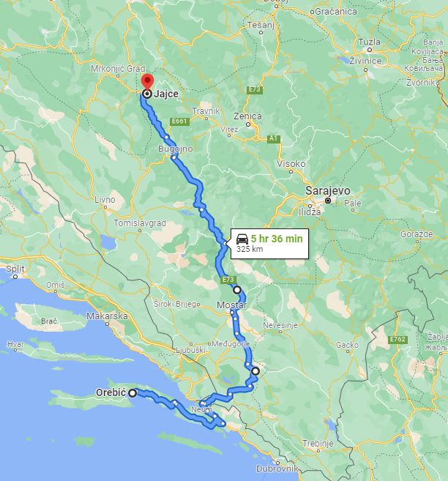
Task: Click the red Jajce destination pin
Action: 147,81
